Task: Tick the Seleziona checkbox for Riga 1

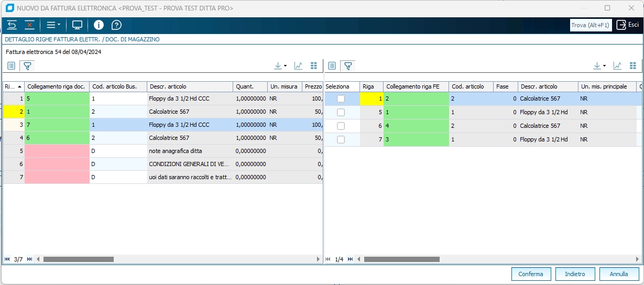Action: tap(341, 98)
